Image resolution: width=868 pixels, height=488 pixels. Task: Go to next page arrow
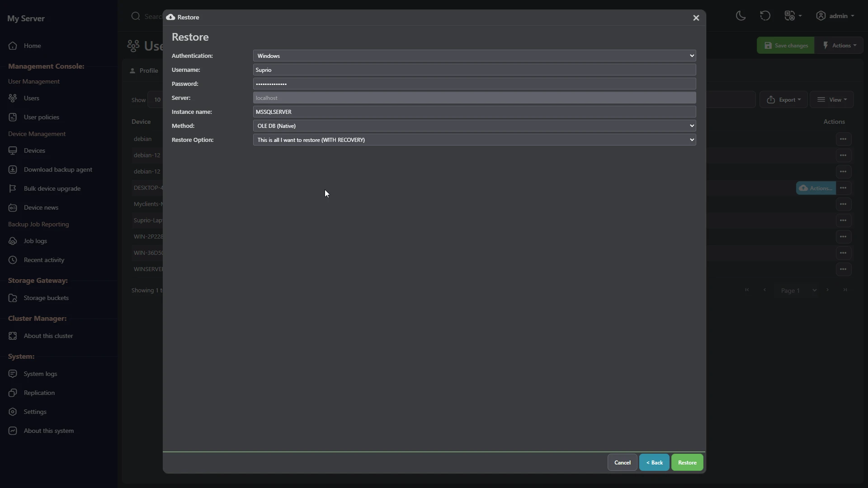click(x=828, y=290)
